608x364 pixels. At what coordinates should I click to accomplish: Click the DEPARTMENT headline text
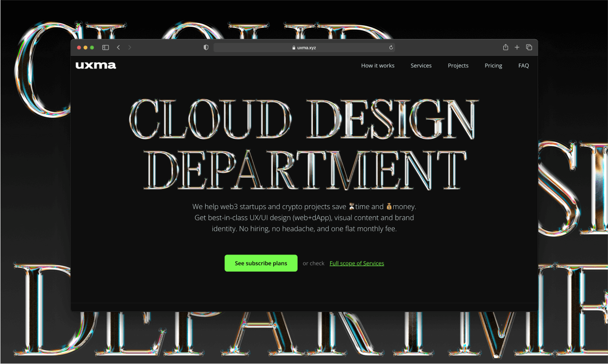point(304,170)
